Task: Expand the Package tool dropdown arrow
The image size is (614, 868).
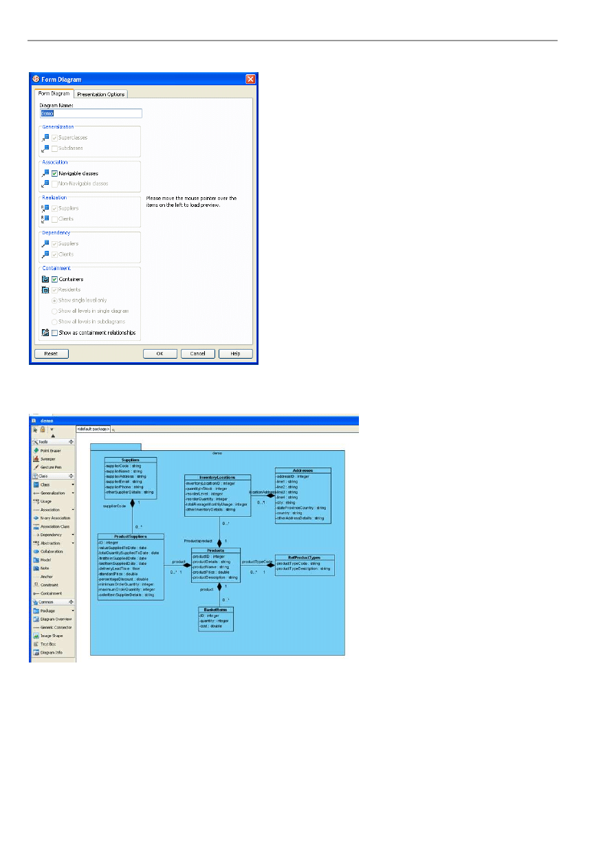Action: pos(73,610)
